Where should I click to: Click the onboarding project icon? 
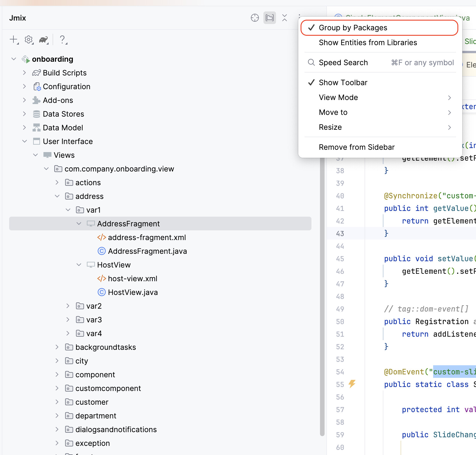(x=26, y=59)
